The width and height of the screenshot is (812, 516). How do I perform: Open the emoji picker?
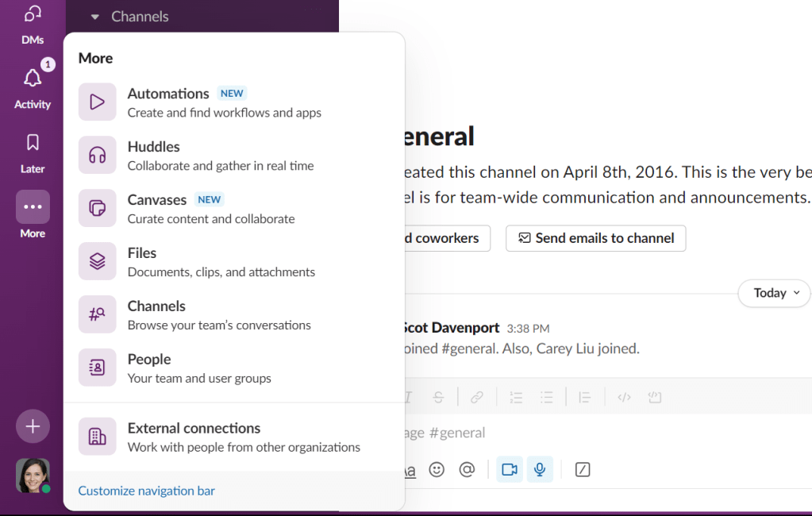click(437, 469)
